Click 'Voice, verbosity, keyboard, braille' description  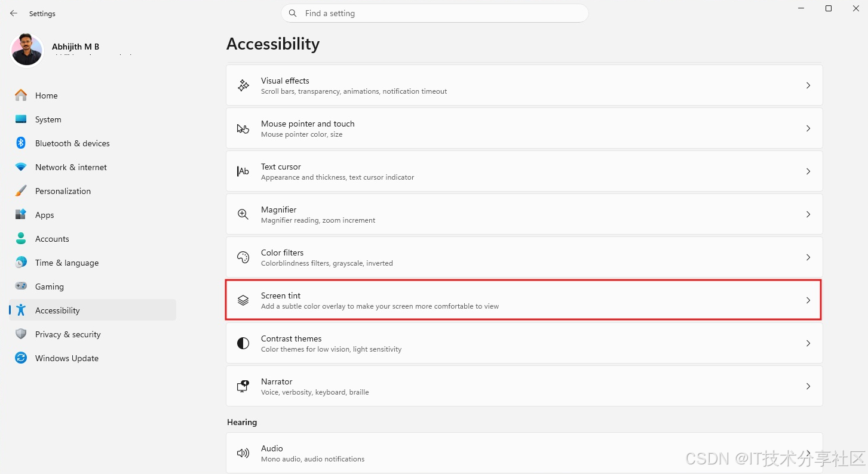(315, 392)
